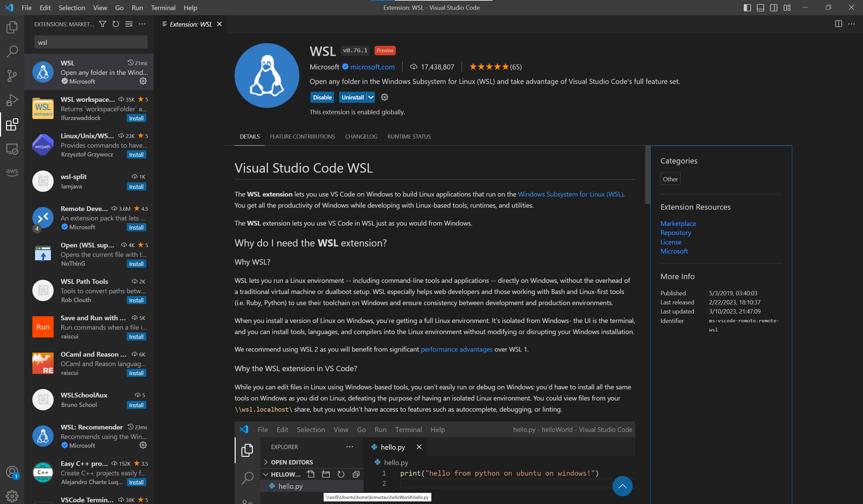
Task: Click the wsl extensions search field
Action: tap(91, 42)
